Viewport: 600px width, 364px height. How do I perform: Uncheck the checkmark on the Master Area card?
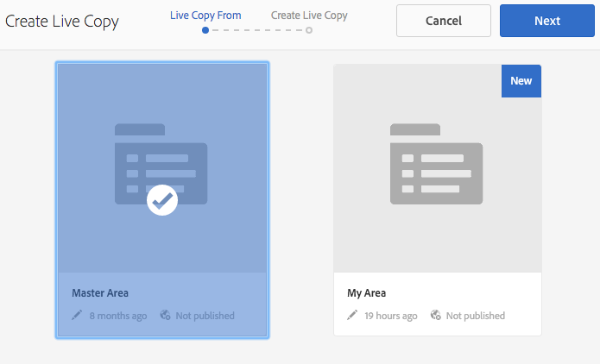coord(162,199)
